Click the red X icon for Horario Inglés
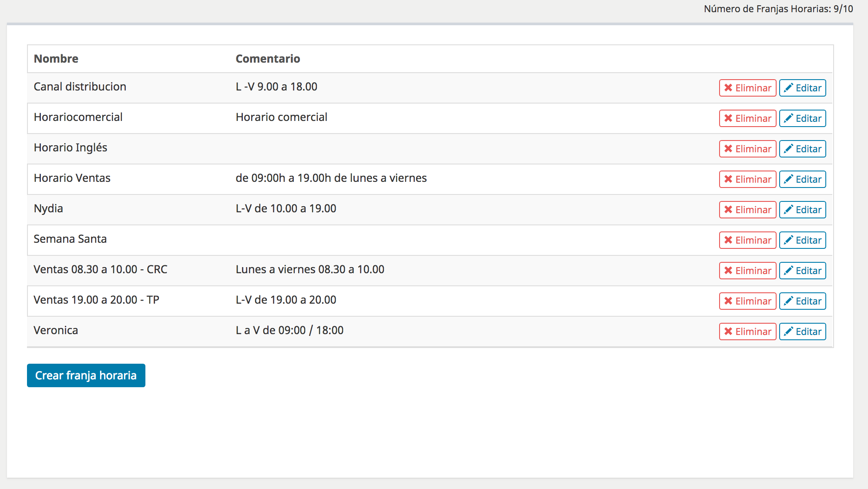Image resolution: width=868 pixels, height=489 pixels. [728, 149]
